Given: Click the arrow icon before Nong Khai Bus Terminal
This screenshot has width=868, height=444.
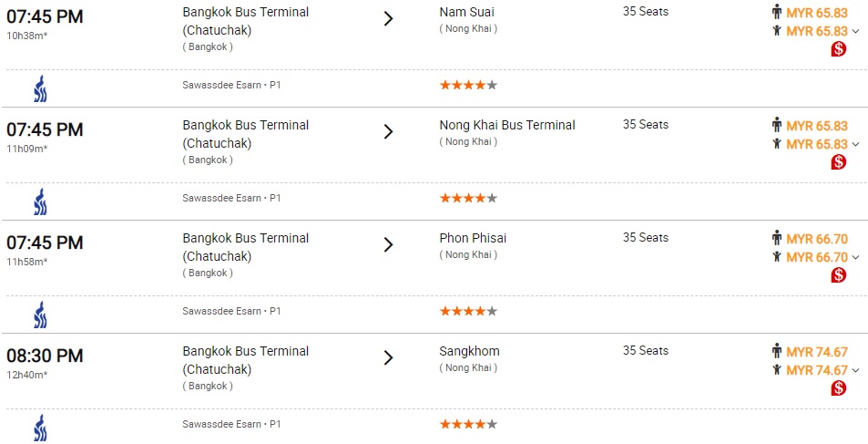Looking at the screenshot, I should [x=388, y=131].
